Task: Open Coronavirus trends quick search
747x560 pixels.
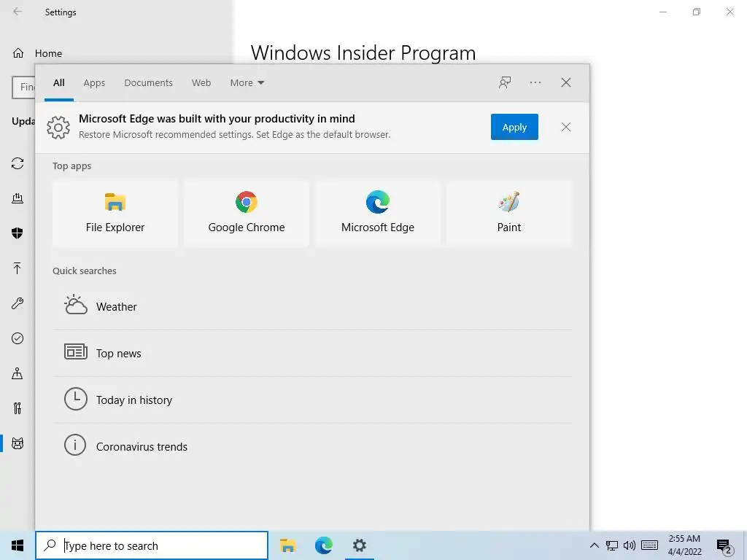Action: click(312, 446)
